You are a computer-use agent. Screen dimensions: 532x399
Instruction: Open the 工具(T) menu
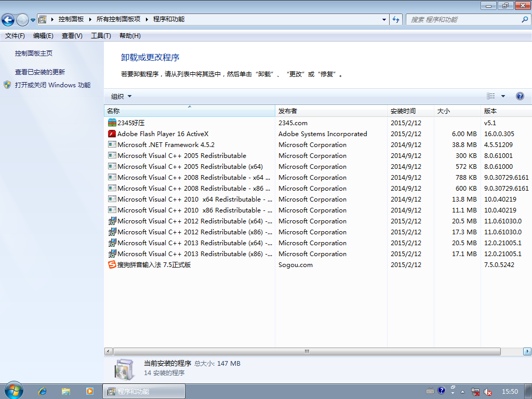coord(101,36)
